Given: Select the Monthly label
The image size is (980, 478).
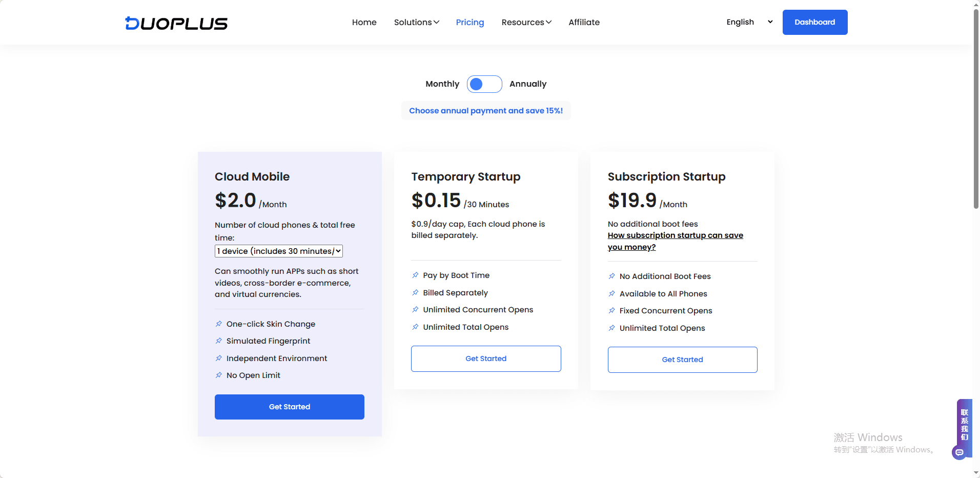Looking at the screenshot, I should click(442, 84).
